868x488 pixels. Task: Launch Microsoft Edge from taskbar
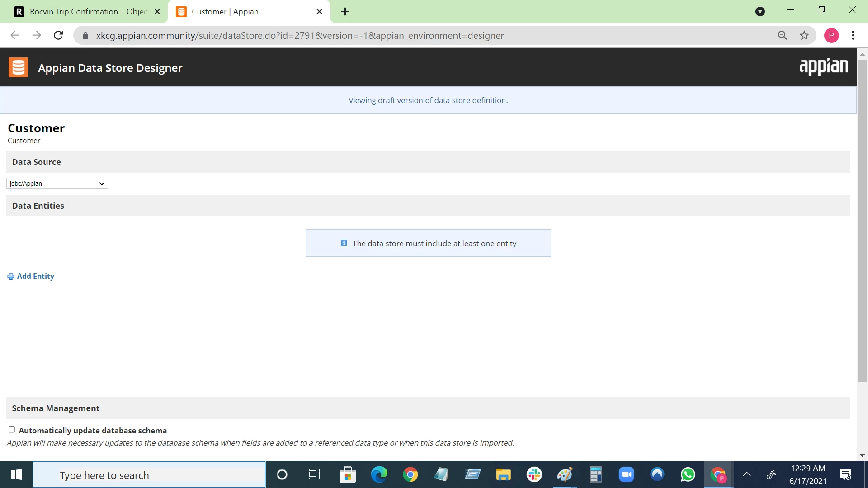(379, 474)
